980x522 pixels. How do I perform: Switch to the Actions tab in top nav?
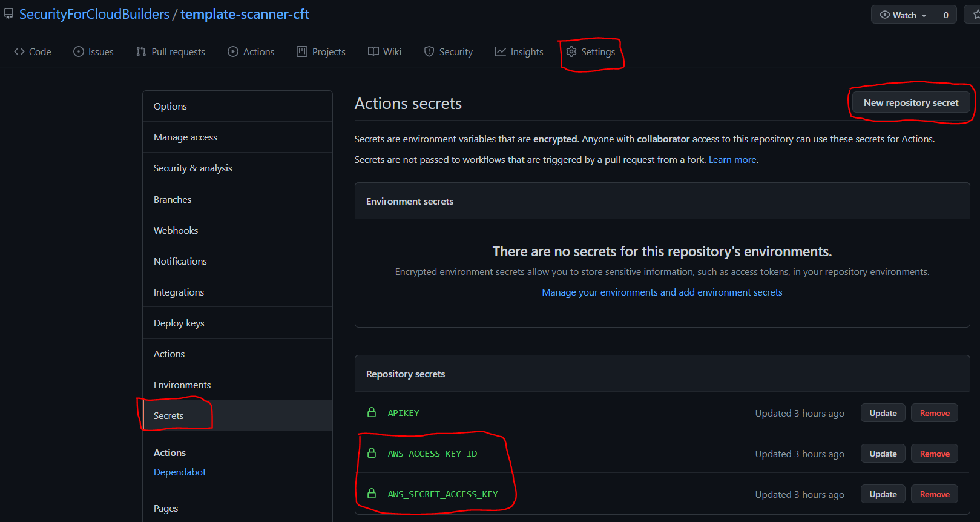coord(251,51)
